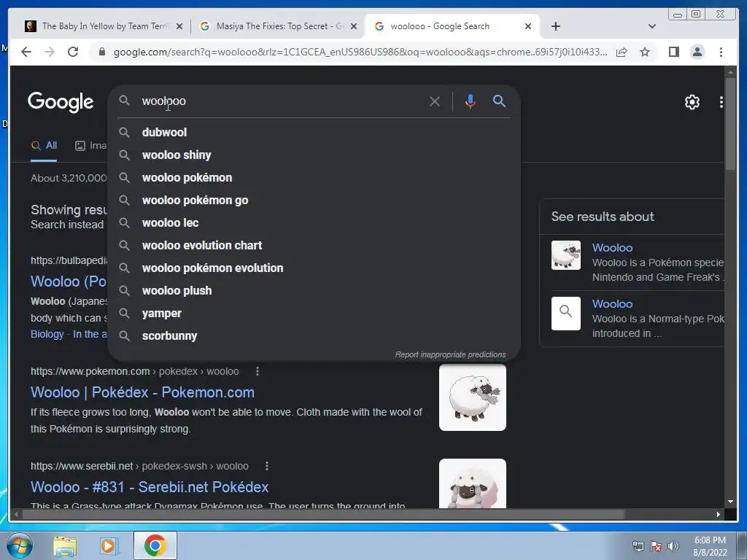The image size is (747, 560).
Task: Open Google quick settings gear
Action: [692, 102]
